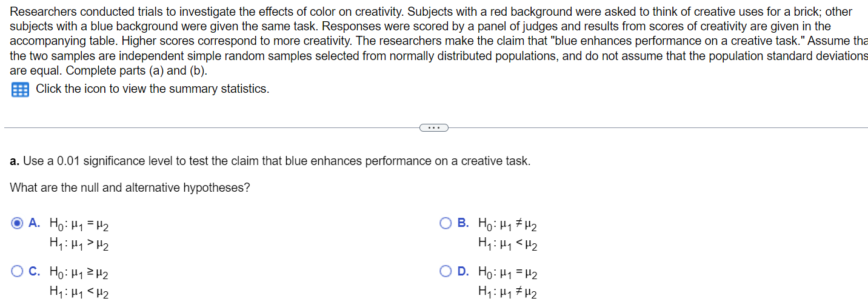Click the bold 'A.' answer label
The height and width of the screenshot is (304, 868).
point(35,223)
